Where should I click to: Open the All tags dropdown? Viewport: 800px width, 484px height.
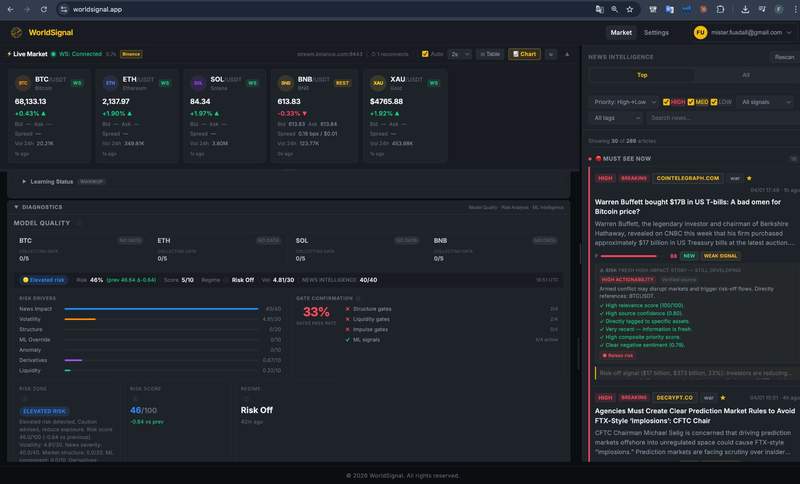pos(615,118)
